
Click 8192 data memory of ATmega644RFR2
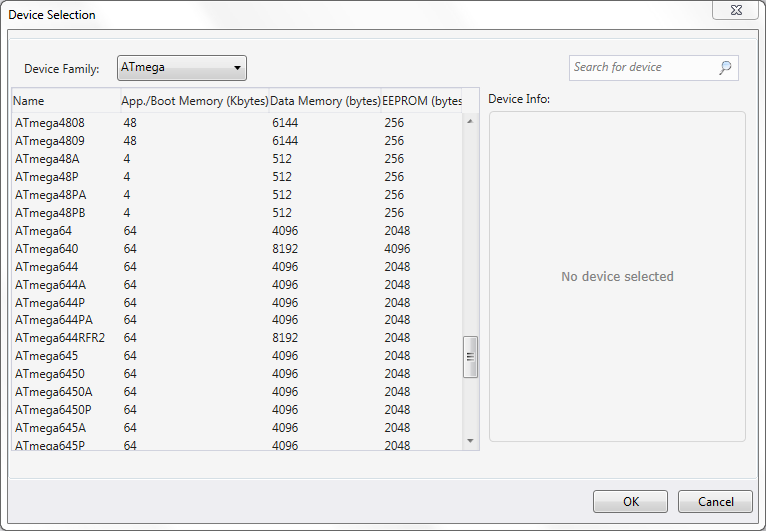tap(285, 338)
